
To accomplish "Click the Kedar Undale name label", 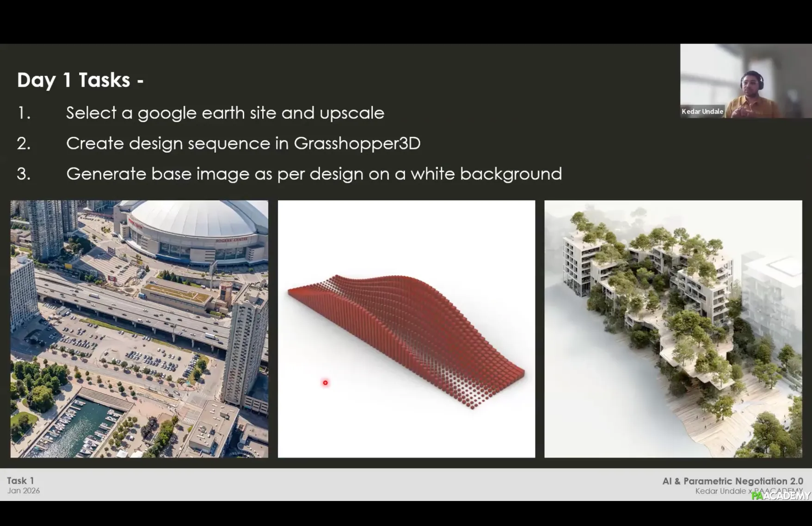I will tap(702, 111).
